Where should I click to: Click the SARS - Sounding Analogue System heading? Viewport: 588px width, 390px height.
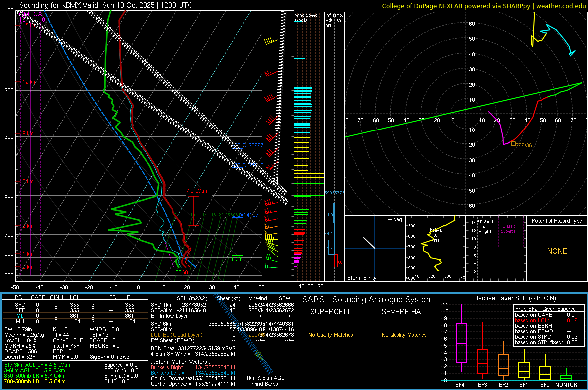click(x=367, y=300)
